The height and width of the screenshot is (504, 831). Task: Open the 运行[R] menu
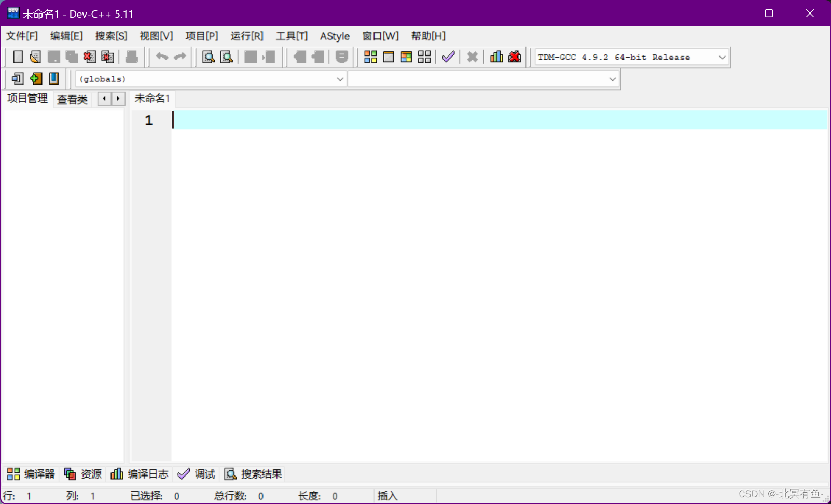click(x=247, y=36)
